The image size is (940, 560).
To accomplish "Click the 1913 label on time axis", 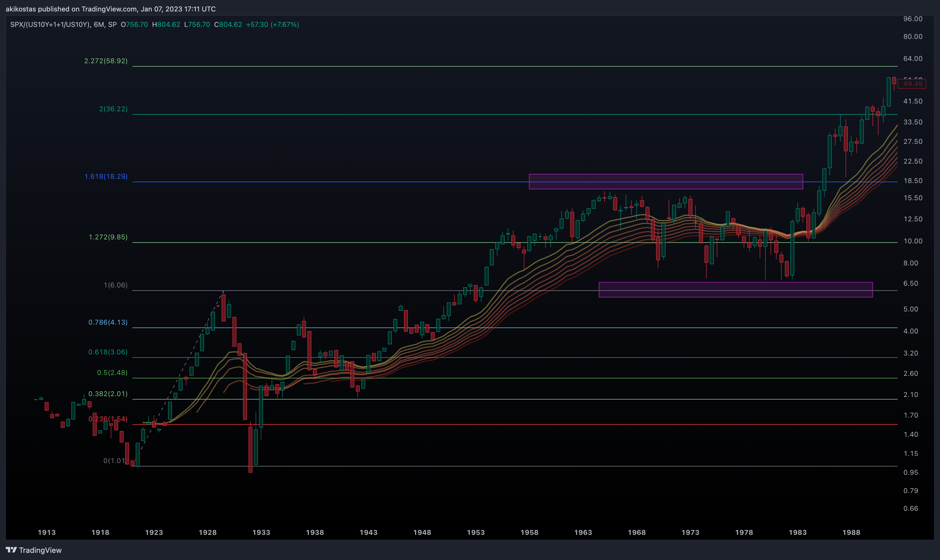I will [47, 533].
